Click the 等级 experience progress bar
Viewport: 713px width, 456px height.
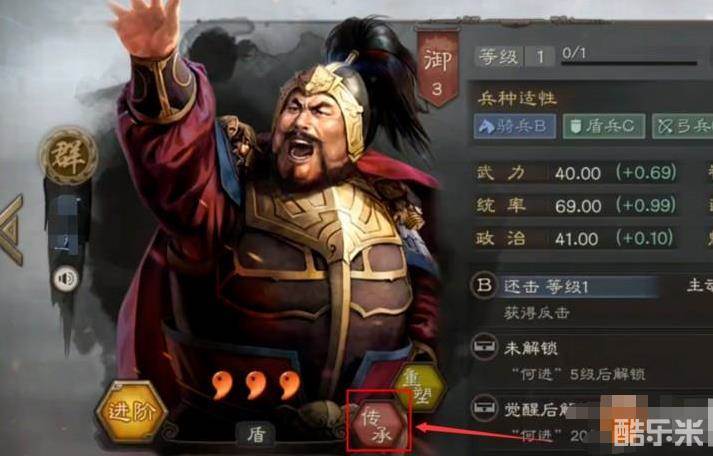(x=629, y=63)
